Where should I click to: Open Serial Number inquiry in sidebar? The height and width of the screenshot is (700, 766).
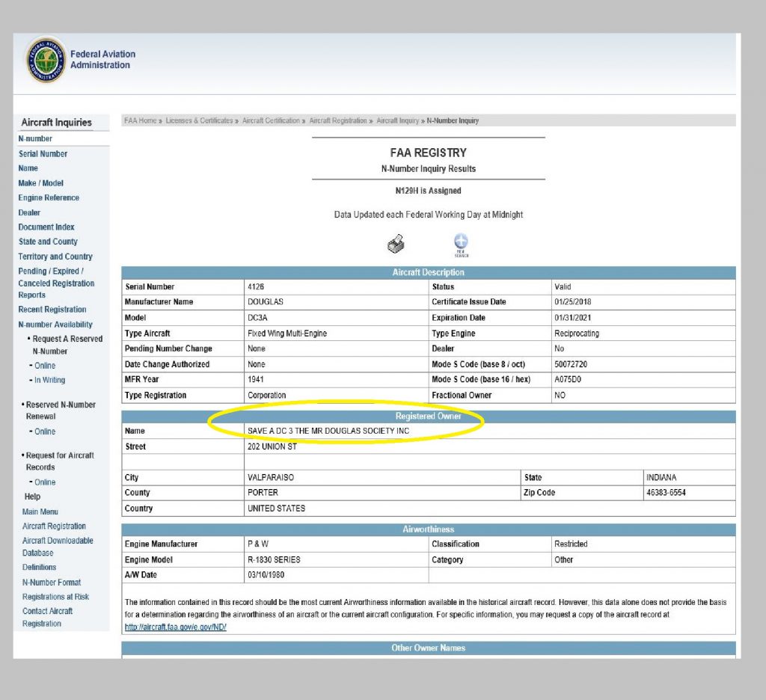43,154
